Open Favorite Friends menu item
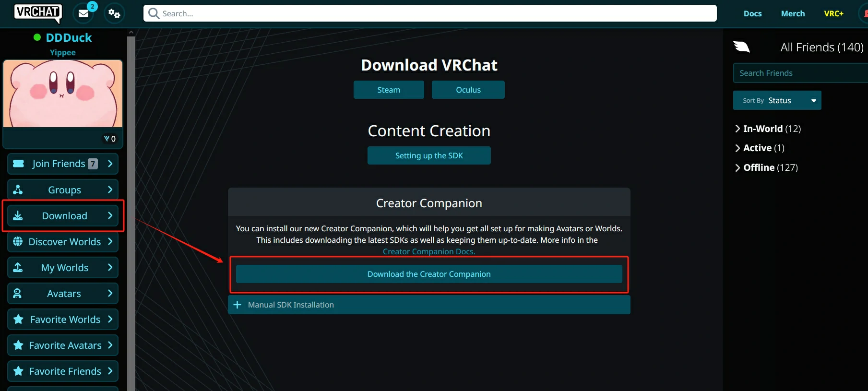The image size is (868, 391). click(63, 371)
